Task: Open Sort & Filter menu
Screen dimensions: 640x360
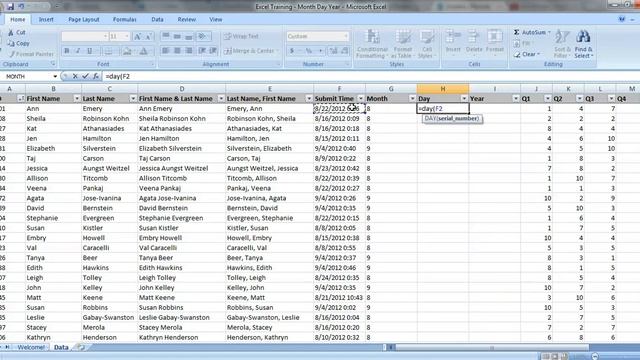Action: pos(562,44)
